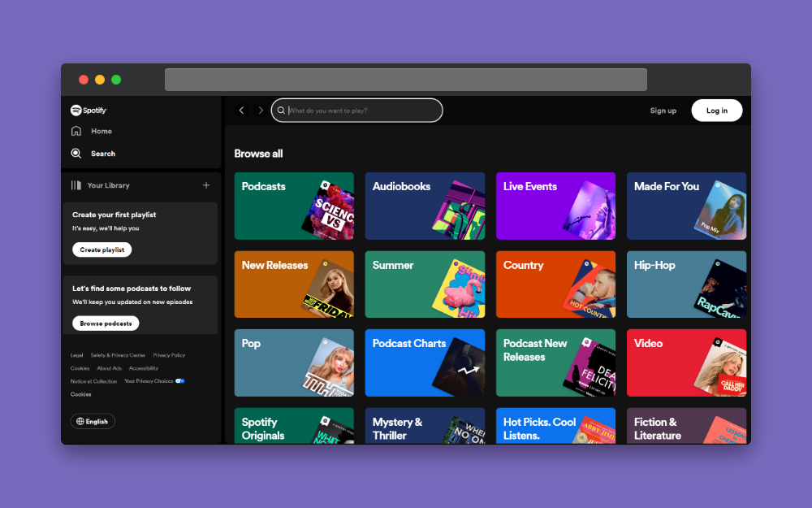Go back with the left chevron
This screenshot has height=508, width=812.
point(241,111)
